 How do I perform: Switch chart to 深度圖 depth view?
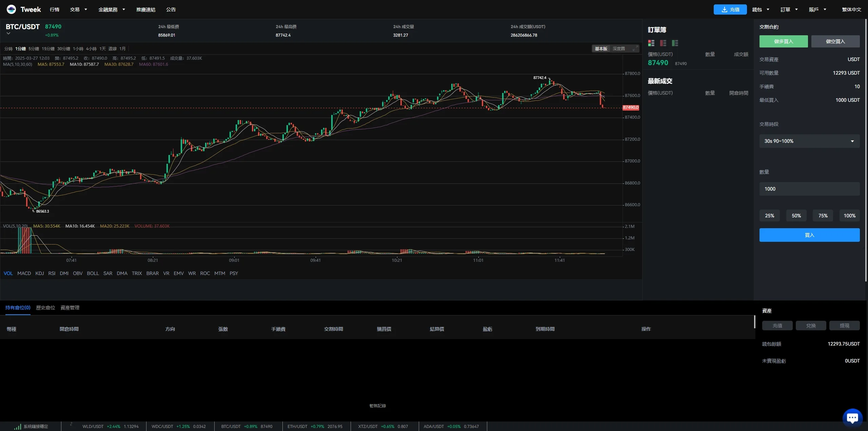click(x=618, y=49)
